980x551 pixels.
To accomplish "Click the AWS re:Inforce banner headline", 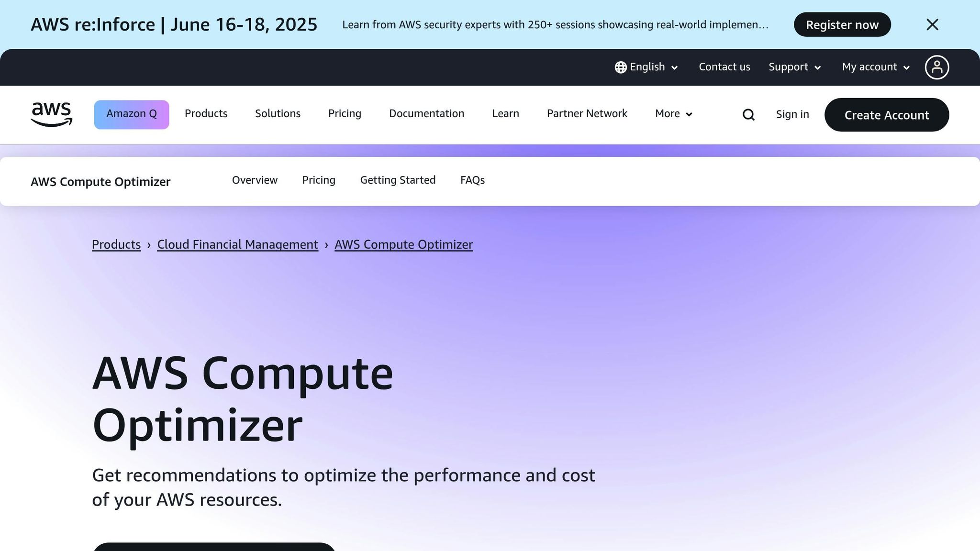I will 174,24.
